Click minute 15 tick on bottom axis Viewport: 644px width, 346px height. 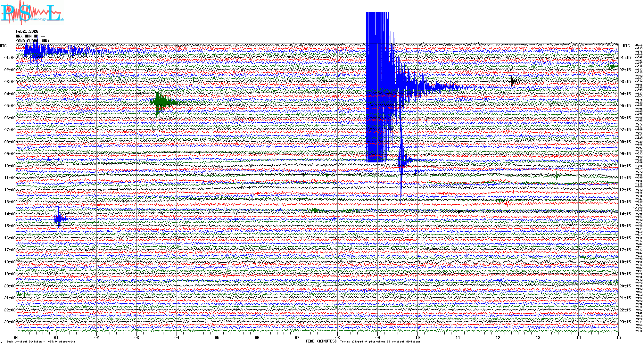[618, 337]
